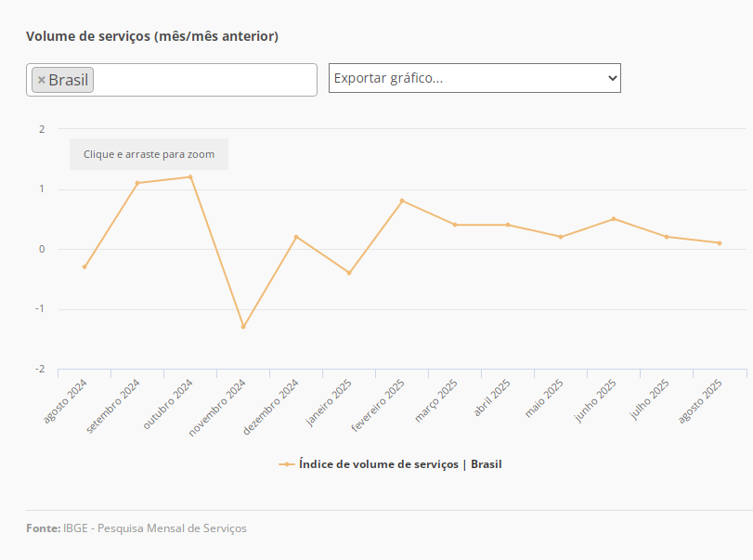Click the agosto 2024 data point
753x560 pixels.
(84, 267)
